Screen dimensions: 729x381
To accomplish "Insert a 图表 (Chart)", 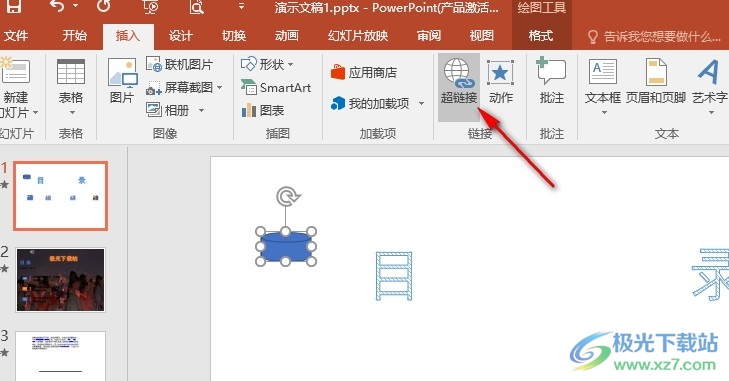I will (x=263, y=110).
